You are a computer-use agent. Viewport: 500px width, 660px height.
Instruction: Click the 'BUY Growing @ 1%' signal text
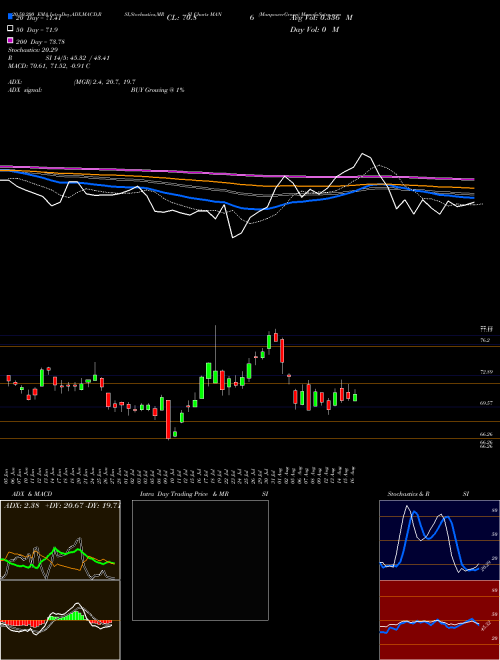click(x=157, y=90)
